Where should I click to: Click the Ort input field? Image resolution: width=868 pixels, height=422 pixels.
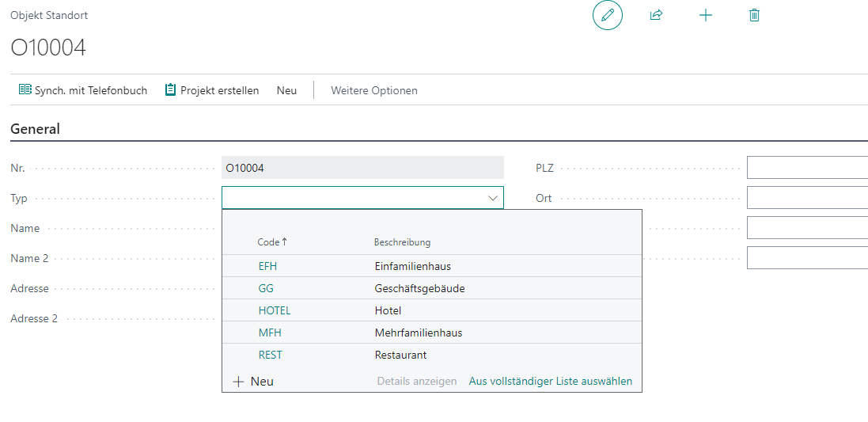(807, 198)
